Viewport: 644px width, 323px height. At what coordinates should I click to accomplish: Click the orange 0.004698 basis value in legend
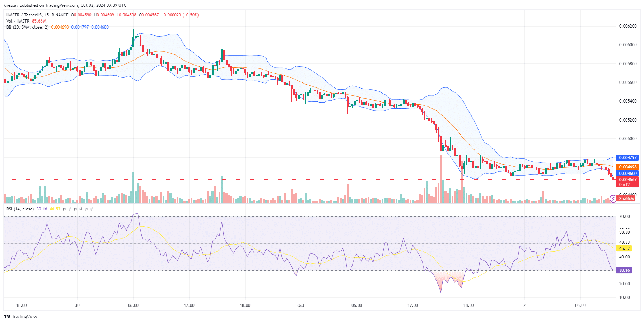point(60,27)
